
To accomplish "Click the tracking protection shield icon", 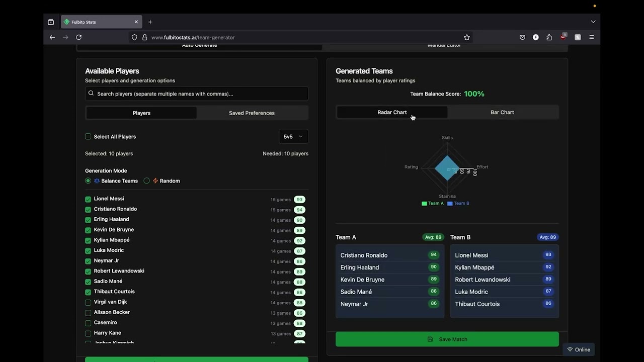I will coord(134,37).
